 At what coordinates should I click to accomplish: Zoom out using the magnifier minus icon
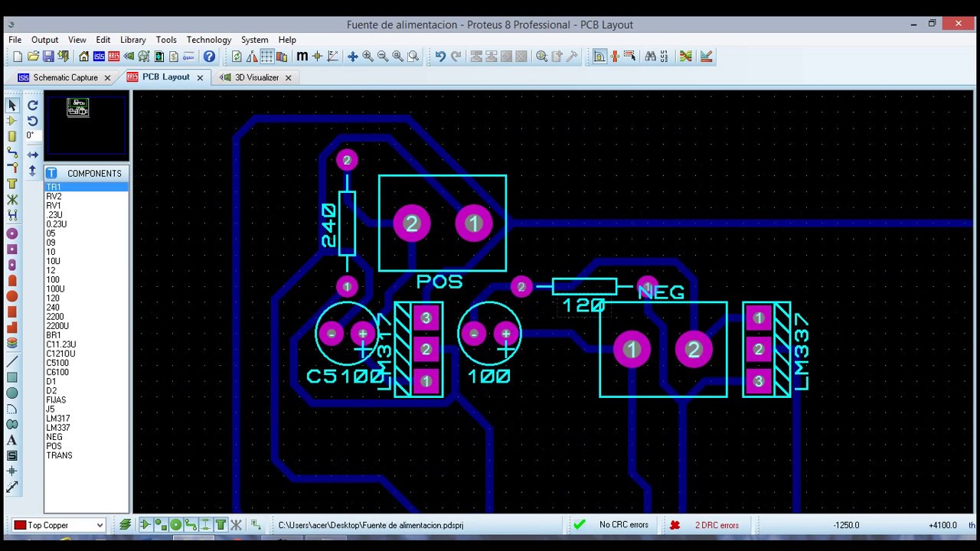pos(383,57)
